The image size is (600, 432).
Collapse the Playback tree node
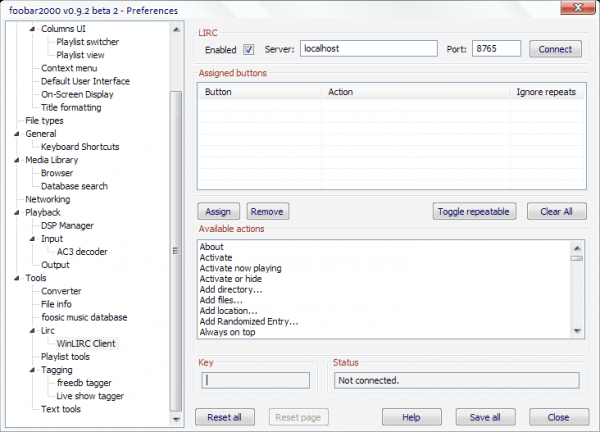pos(17,212)
